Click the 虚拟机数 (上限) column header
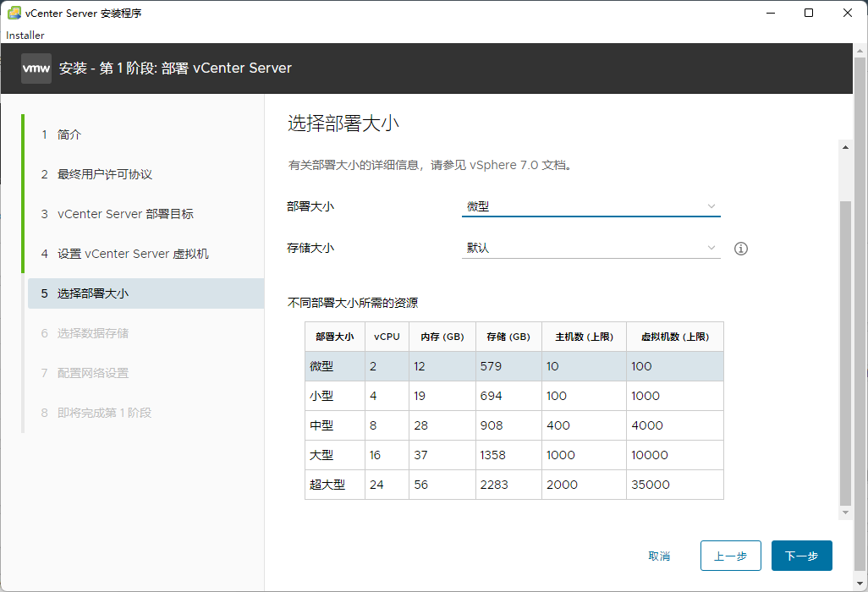 (x=675, y=337)
